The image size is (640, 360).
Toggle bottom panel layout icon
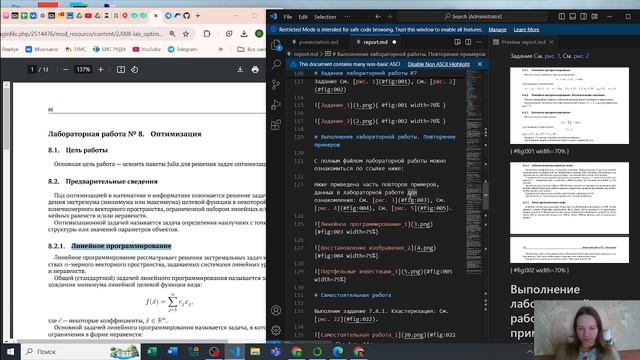[x=573, y=16]
